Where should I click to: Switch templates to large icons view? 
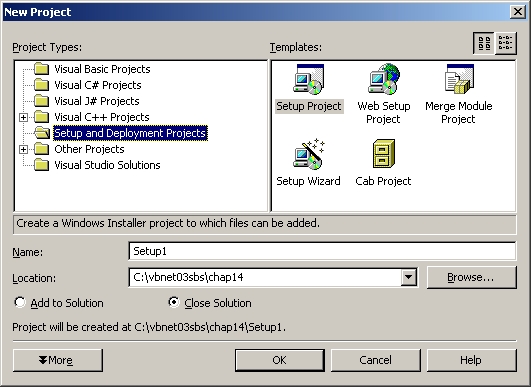pyautogui.click(x=484, y=43)
